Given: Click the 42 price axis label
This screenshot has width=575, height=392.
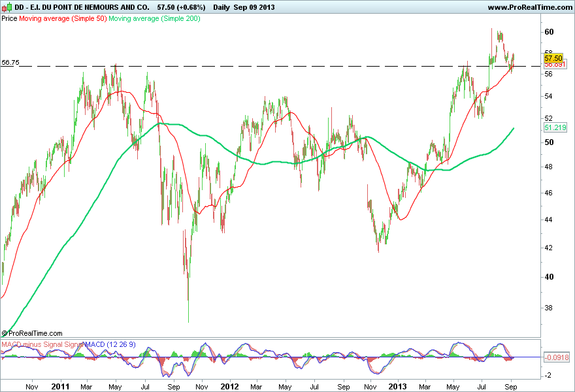Looking at the screenshot, I should click(x=549, y=248).
